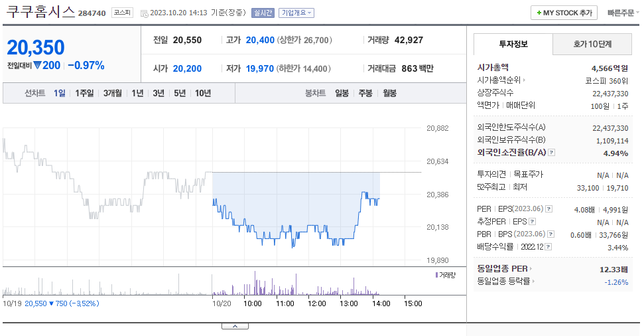Click 상장주식수 value 22,437,330
The image size is (644, 336).
pyautogui.click(x=610, y=94)
